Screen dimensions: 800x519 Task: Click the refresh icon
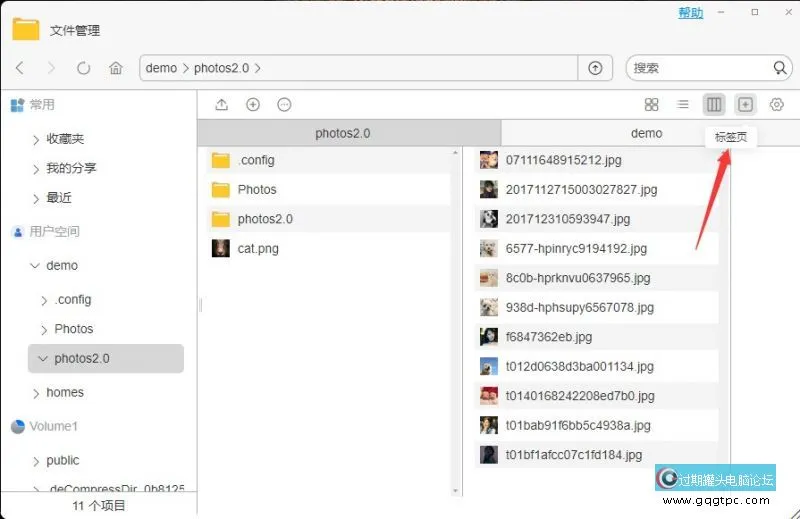pos(83,68)
